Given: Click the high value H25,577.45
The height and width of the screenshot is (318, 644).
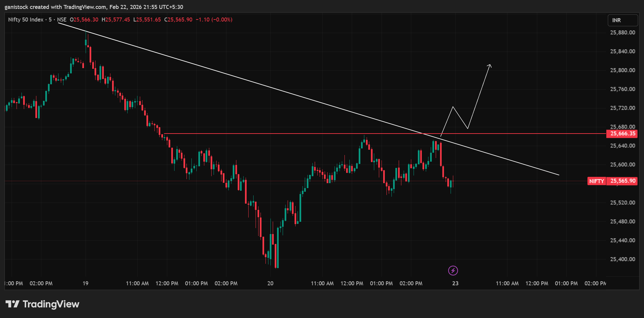Looking at the screenshot, I should (x=116, y=20).
